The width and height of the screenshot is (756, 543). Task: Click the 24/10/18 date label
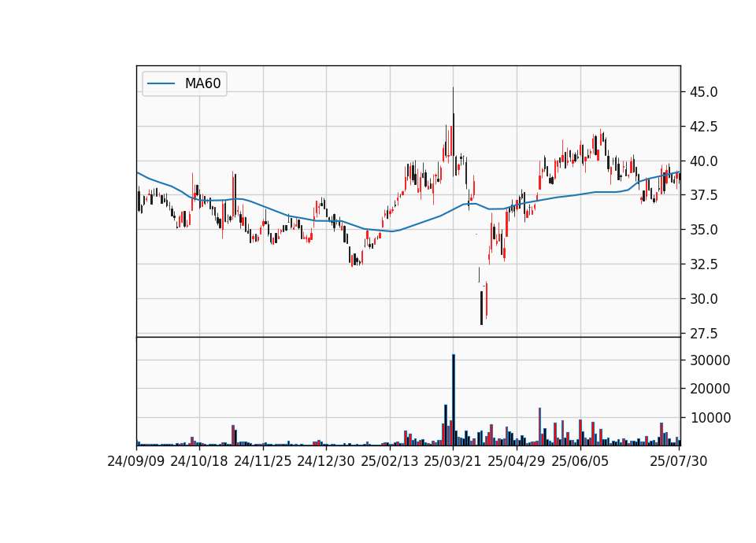[x=199, y=461]
